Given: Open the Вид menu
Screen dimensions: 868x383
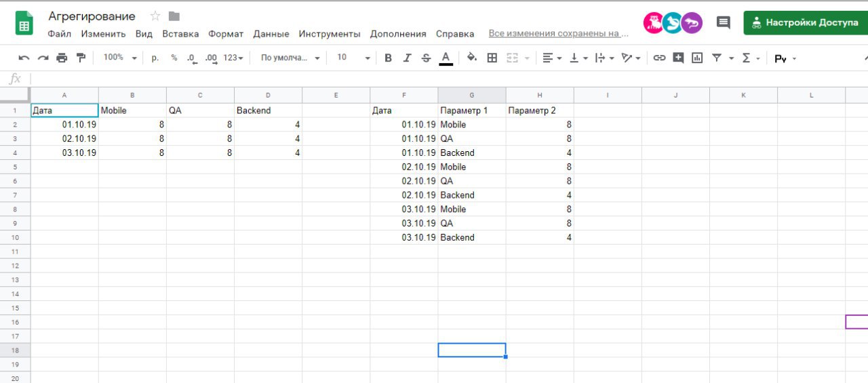Looking at the screenshot, I should point(144,34).
